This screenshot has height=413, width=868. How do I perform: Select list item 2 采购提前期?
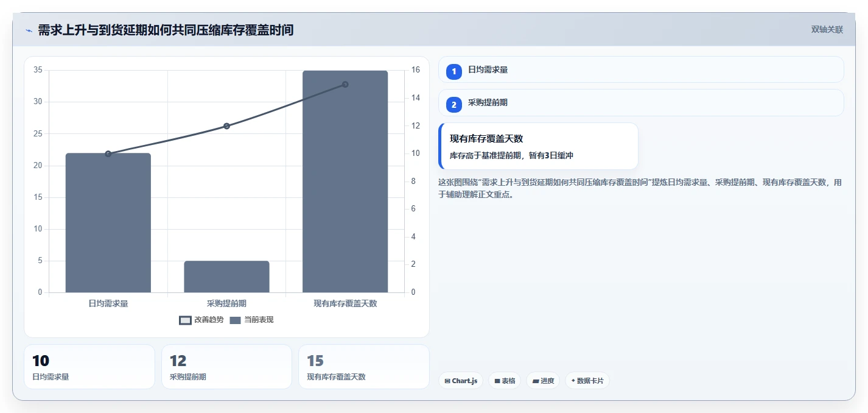coord(641,103)
